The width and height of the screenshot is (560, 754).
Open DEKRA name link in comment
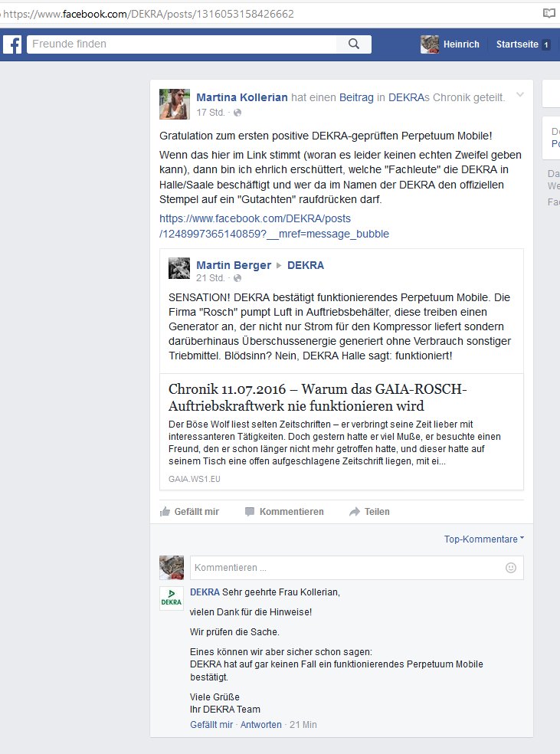(205, 592)
